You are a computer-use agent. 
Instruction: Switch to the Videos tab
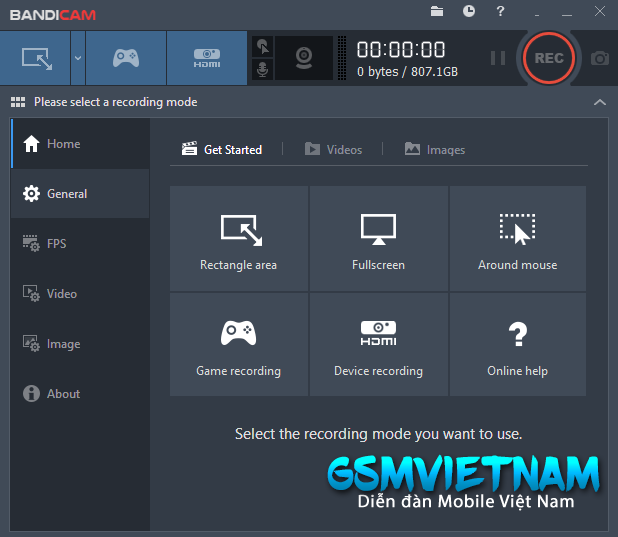coord(333,149)
